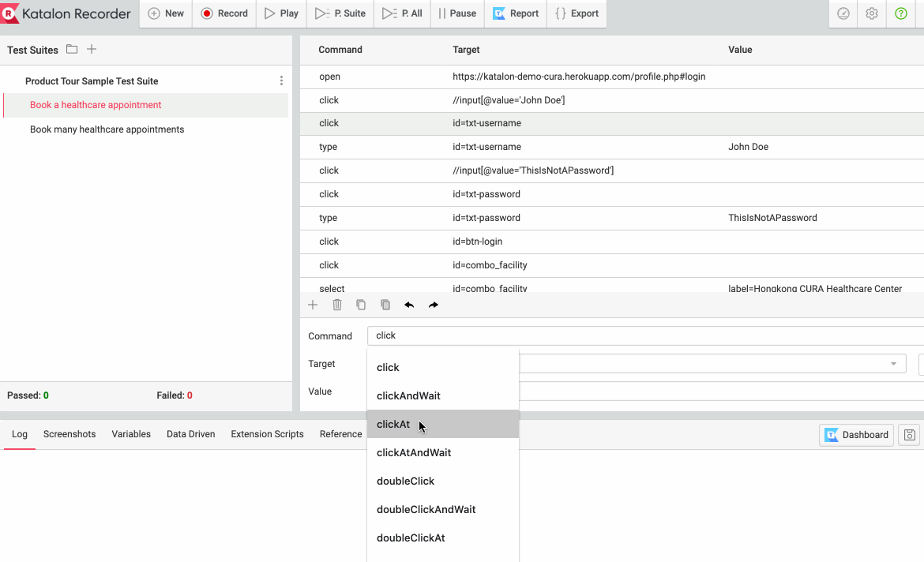Select Book a healthcare appointment test case
The height and width of the screenshot is (562, 924).
tap(145, 105)
